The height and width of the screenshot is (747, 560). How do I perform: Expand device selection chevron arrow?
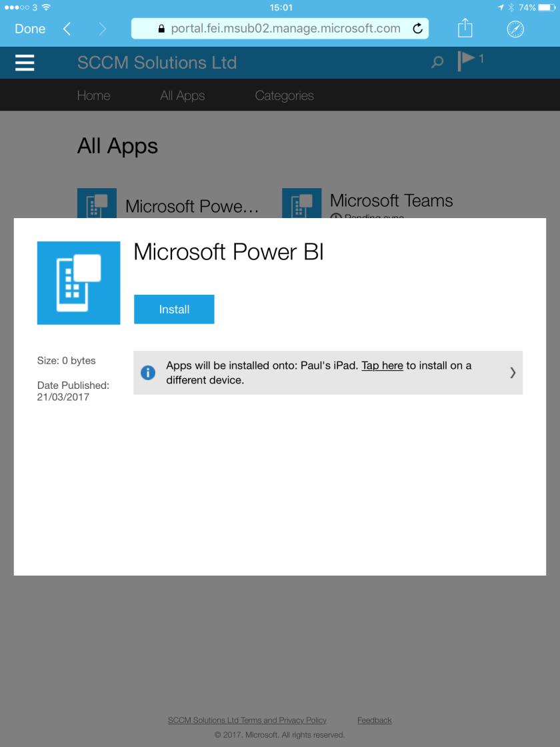point(512,373)
